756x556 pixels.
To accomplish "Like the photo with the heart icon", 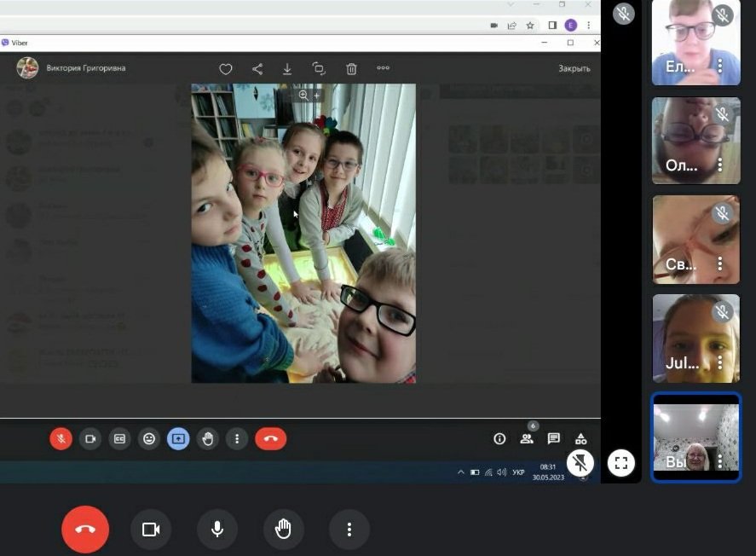I will coord(226,69).
